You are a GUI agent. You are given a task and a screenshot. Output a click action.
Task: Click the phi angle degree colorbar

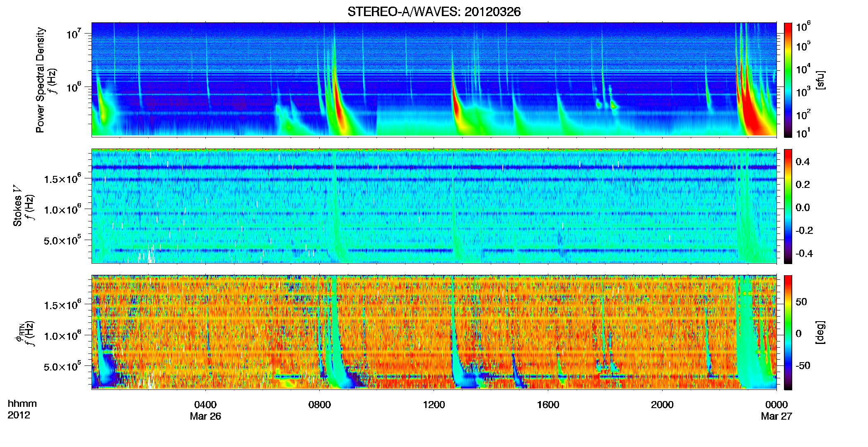coord(788,332)
